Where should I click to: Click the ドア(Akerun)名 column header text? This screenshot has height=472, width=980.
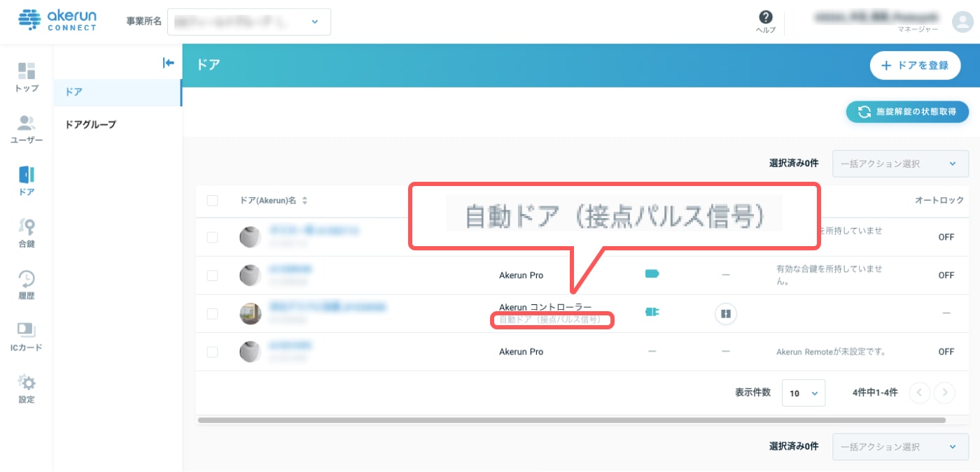pos(268,201)
